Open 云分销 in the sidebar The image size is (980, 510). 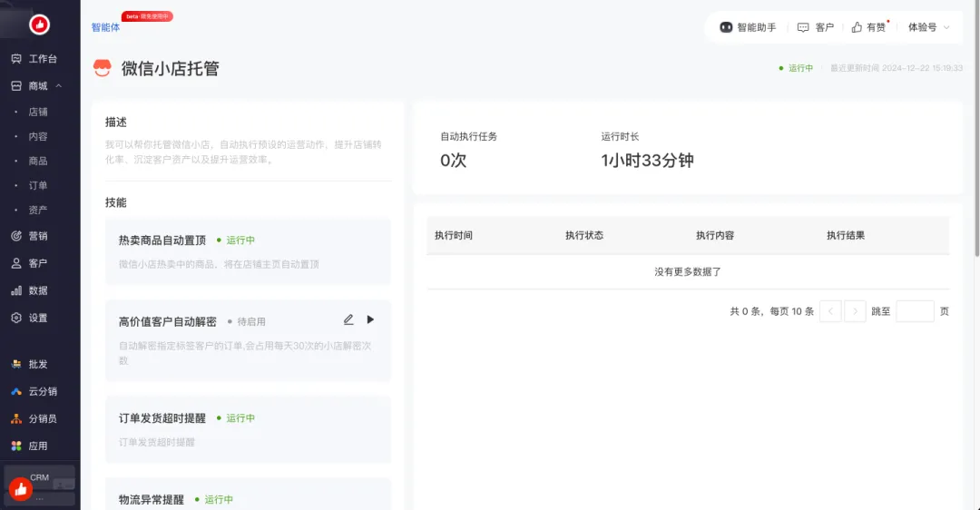[42, 391]
